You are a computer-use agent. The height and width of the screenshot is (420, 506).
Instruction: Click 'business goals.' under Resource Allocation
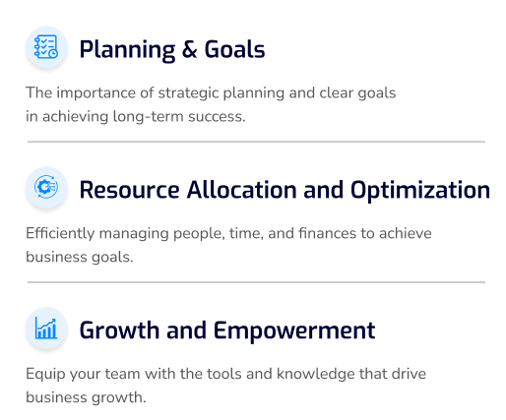click(80, 257)
